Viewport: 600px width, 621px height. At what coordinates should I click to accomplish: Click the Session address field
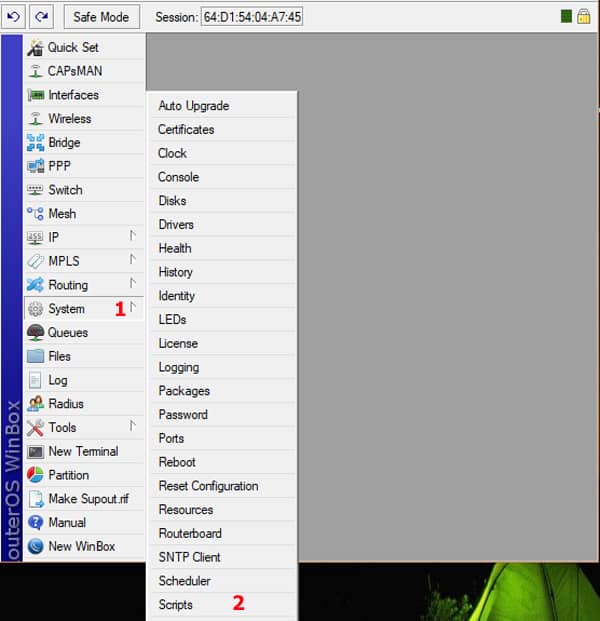[x=252, y=17]
